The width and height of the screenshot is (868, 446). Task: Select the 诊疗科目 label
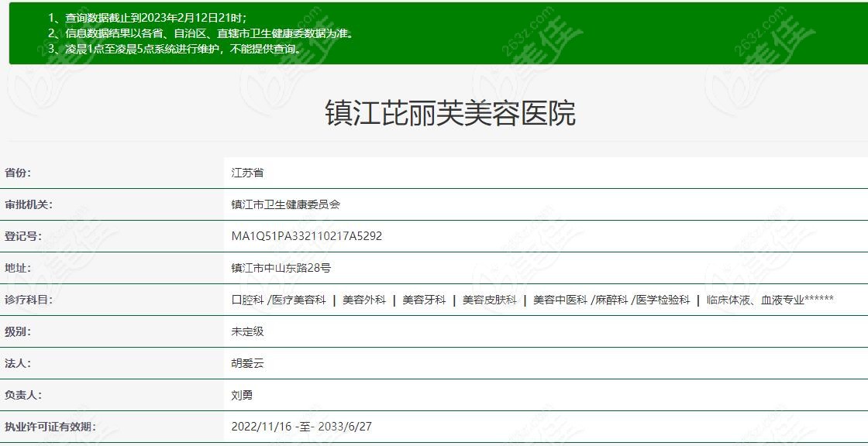[x=28, y=300]
